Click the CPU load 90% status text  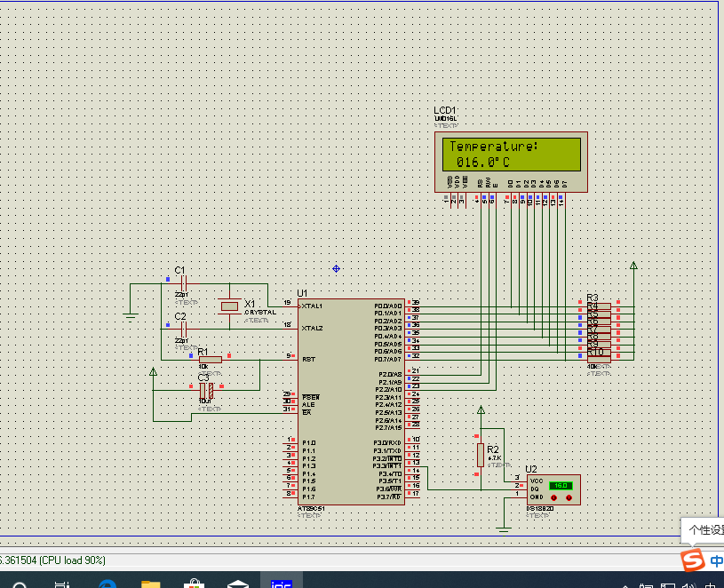click(x=72, y=560)
